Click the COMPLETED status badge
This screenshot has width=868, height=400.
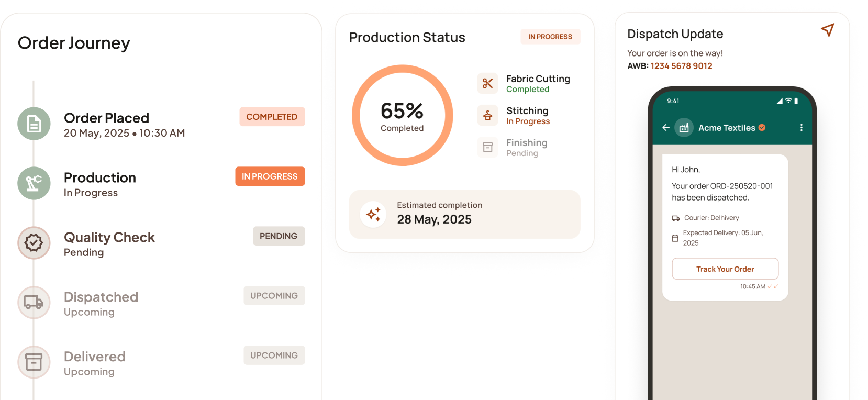click(x=272, y=117)
